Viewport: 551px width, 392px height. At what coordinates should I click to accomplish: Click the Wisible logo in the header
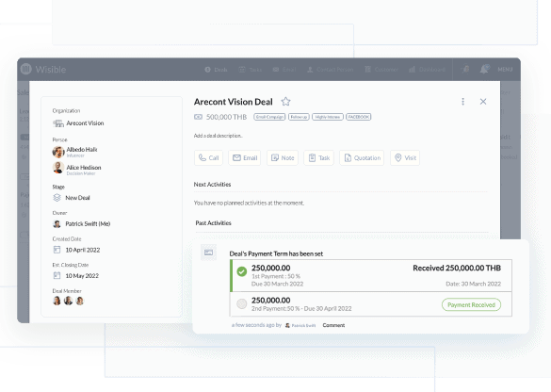[x=43, y=69]
